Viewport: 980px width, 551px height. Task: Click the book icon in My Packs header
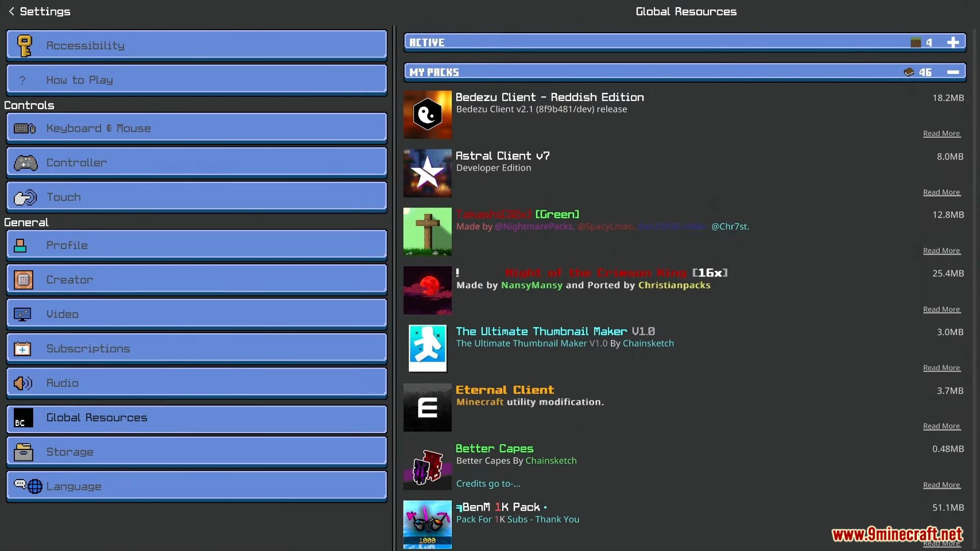tap(909, 72)
